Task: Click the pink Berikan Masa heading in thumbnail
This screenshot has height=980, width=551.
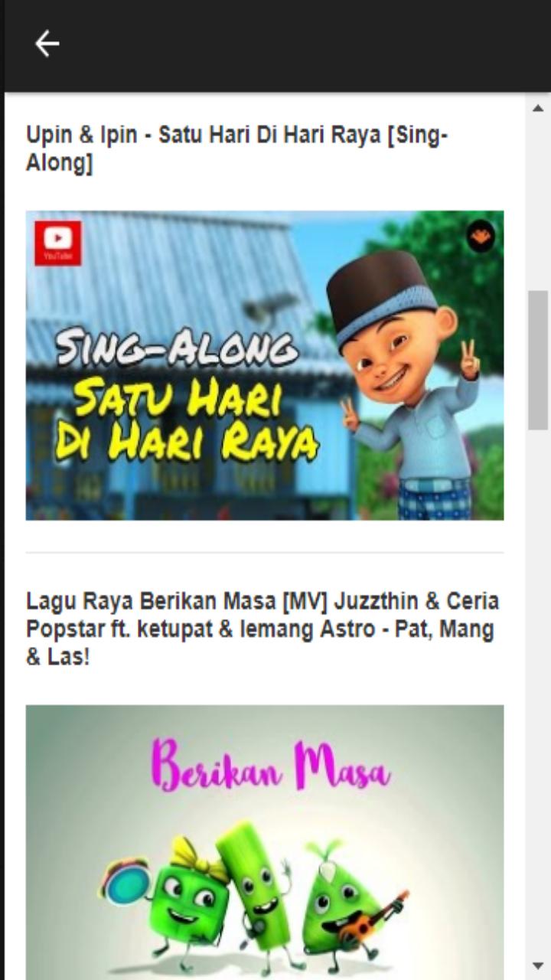Action: tap(270, 764)
